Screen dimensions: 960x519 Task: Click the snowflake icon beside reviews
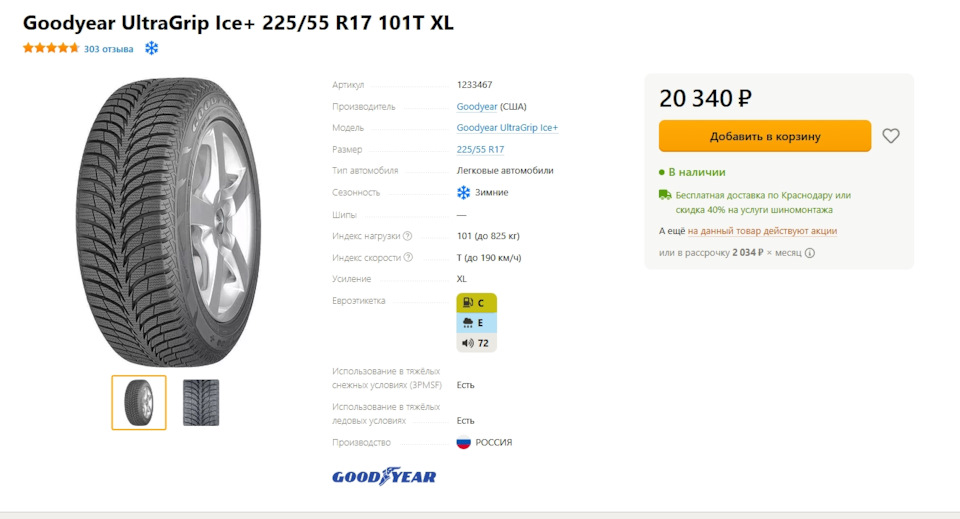pyautogui.click(x=151, y=48)
